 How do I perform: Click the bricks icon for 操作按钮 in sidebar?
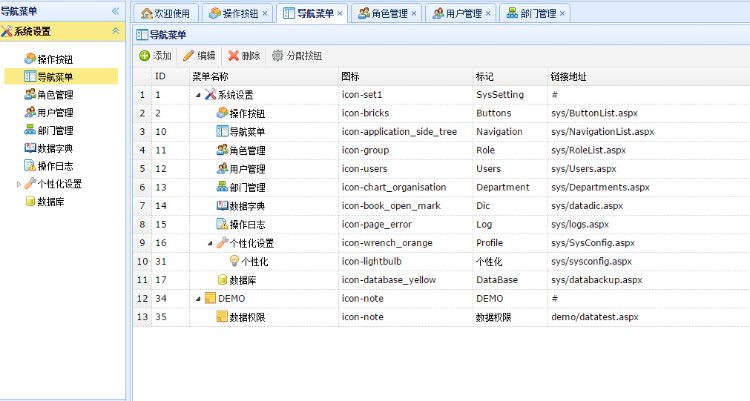coord(30,58)
